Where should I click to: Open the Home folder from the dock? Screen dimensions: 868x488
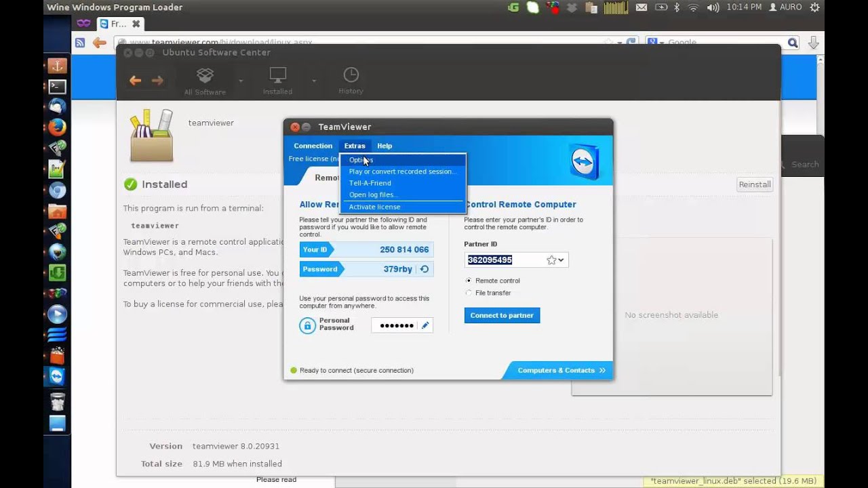[57, 211]
